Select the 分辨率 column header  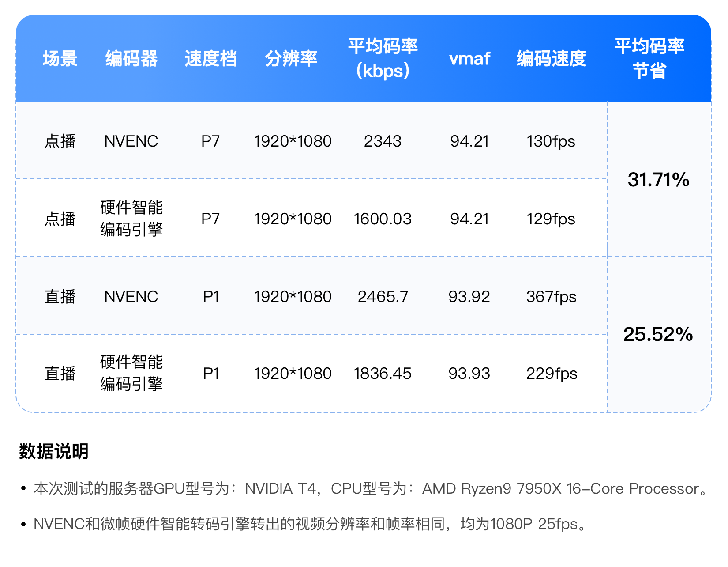[291, 58]
